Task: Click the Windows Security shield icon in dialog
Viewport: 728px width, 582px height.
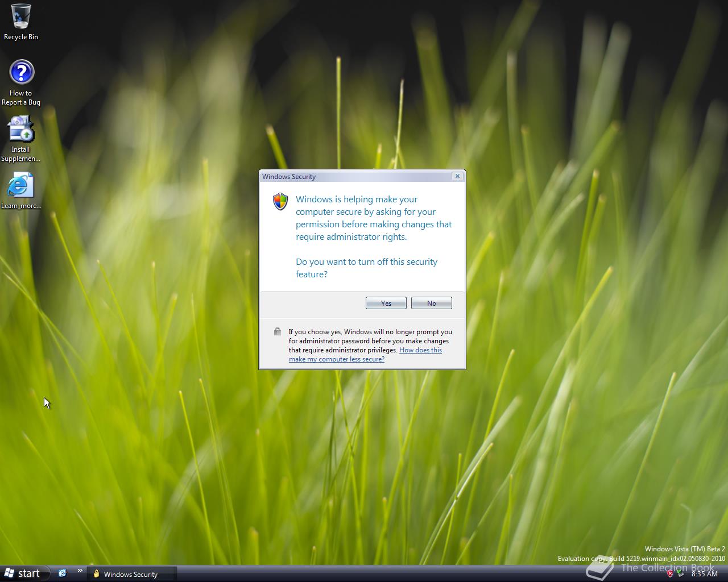Action: pos(280,201)
